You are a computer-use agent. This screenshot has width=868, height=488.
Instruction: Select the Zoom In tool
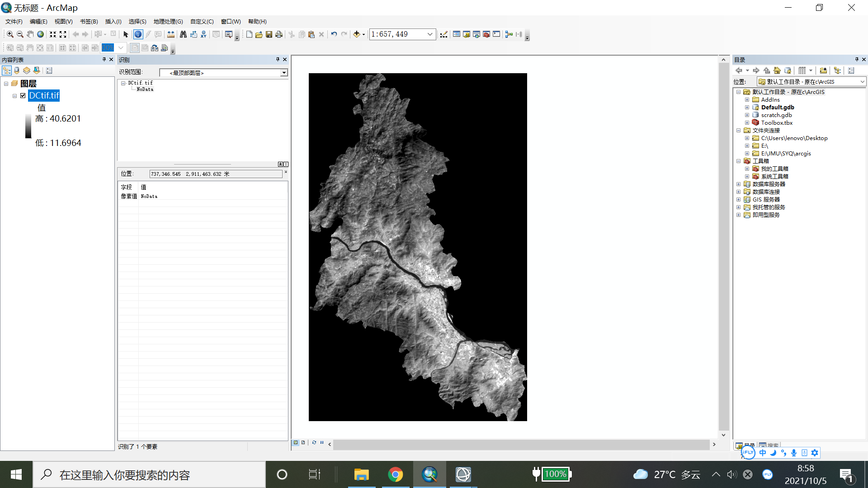click(x=10, y=34)
